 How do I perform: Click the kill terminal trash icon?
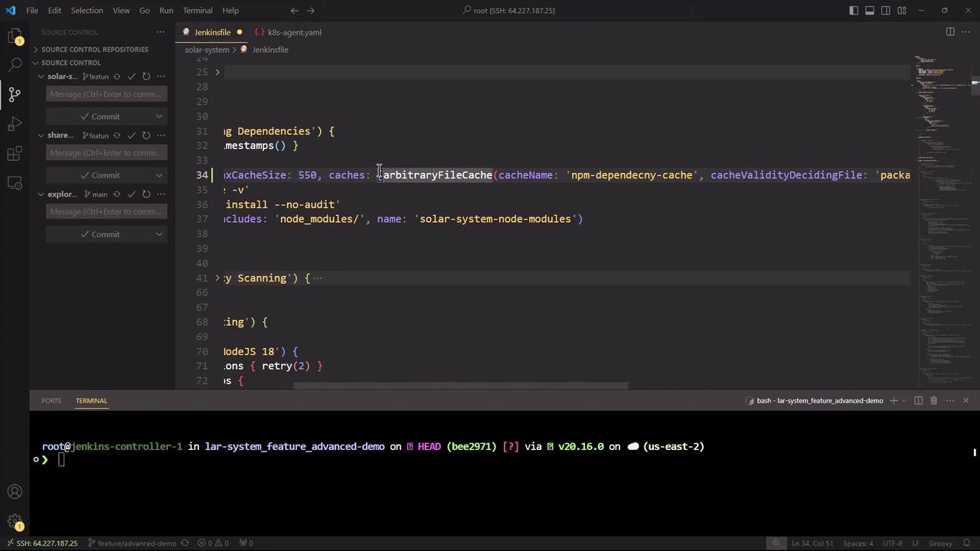click(933, 400)
